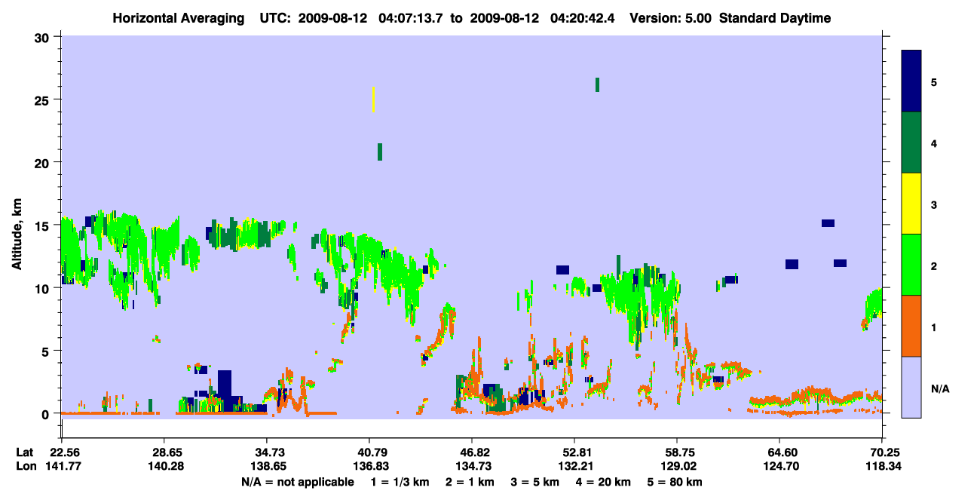Click the '1 = 1/3 km' legend text
The image size is (980, 503).
[401, 482]
